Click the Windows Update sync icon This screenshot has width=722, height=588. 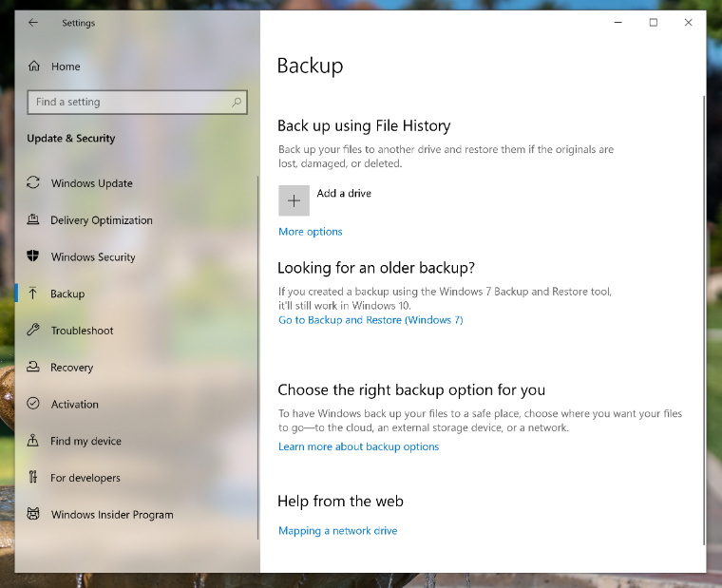point(33,182)
